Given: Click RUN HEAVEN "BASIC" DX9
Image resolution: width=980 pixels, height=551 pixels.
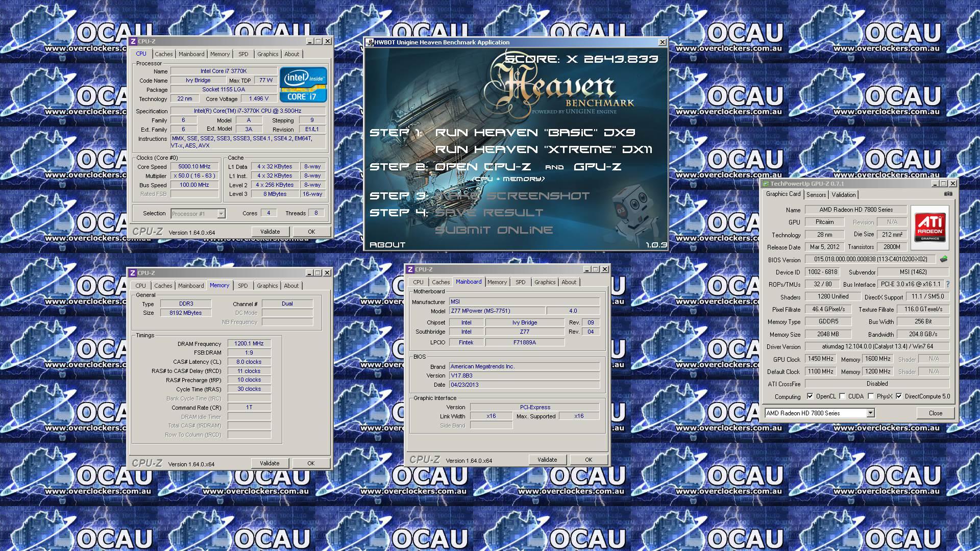Looking at the screenshot, I should coord(535,133).
